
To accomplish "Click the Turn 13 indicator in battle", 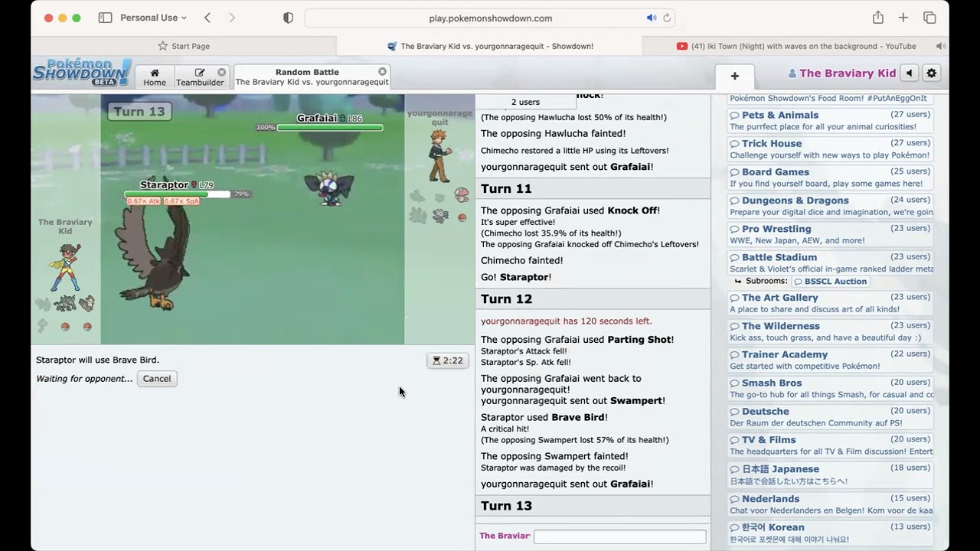I will click(139, 112).
